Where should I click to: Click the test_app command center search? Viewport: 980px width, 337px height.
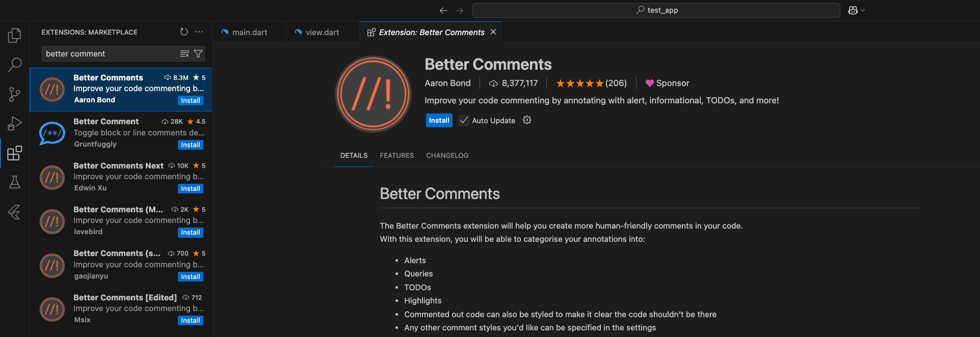[656, 10]
